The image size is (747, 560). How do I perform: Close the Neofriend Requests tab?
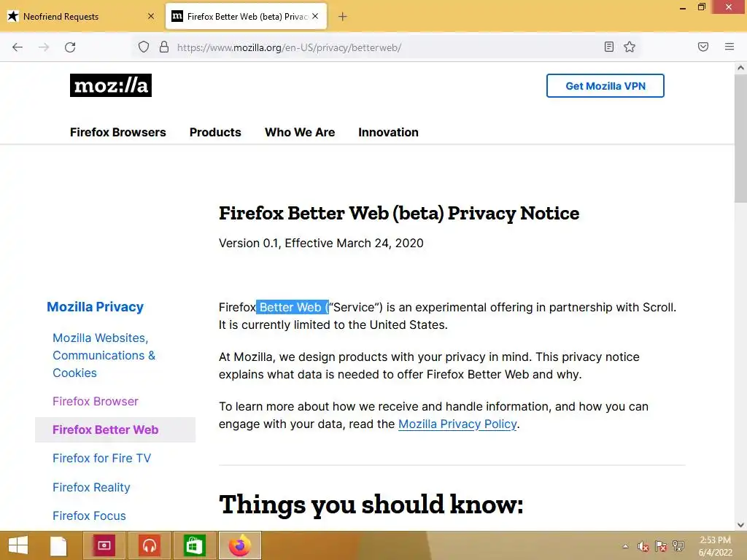(x=151, y=16)
